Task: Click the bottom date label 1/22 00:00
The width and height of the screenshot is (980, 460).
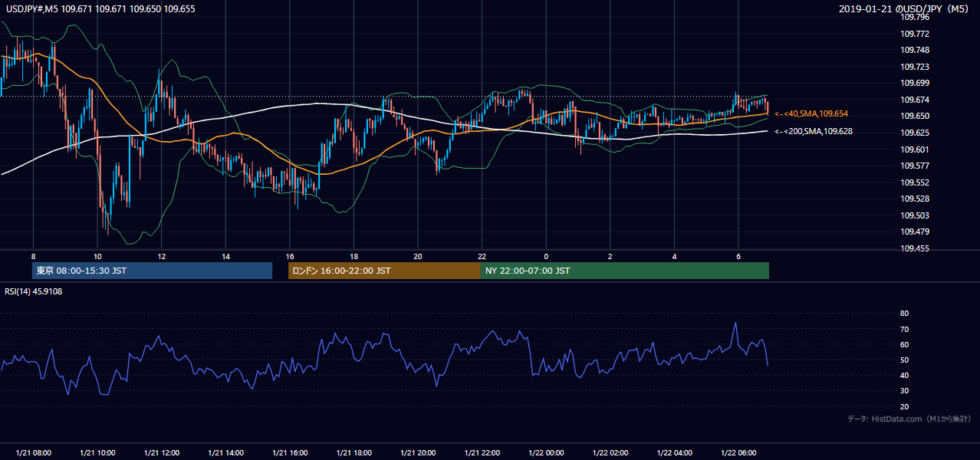Action: 546,453
